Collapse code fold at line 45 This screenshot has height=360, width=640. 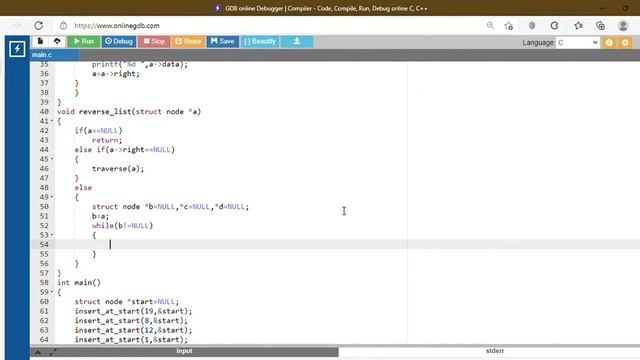pyautogui.click(x=52, y=159)
